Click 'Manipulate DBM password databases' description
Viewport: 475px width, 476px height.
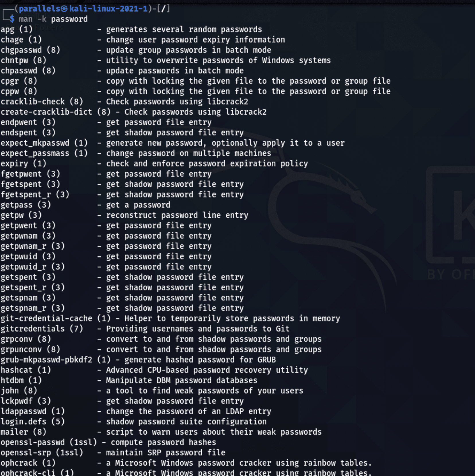pyautogui.click(x=182, y=381)
